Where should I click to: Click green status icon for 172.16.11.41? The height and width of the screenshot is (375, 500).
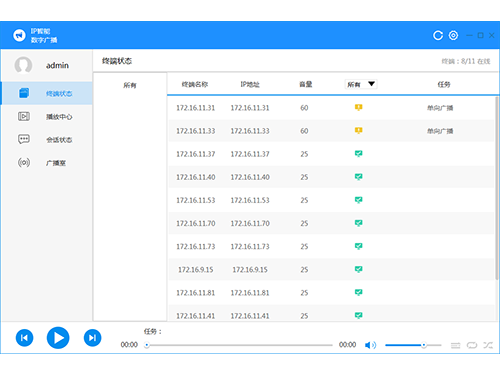[358, 315]
